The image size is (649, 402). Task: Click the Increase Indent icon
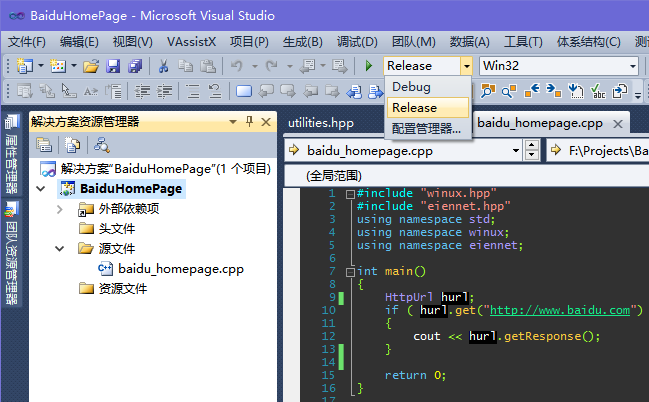164,91
